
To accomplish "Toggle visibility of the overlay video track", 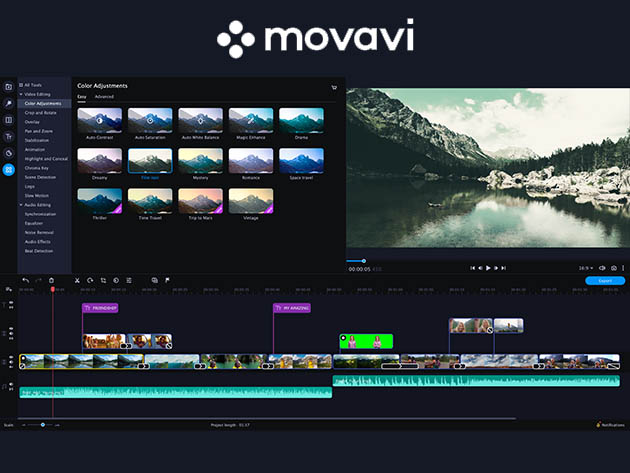I will [11, 328].
